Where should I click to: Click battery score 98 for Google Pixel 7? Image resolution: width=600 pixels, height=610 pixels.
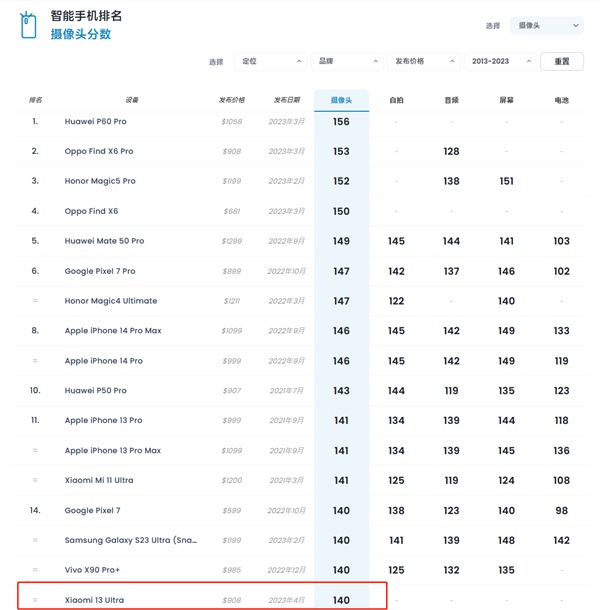click(x=561, y=510)
